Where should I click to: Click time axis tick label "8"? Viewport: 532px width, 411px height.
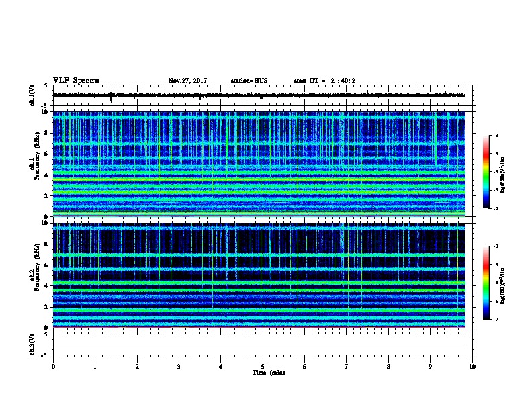click(x=388, y=367)
